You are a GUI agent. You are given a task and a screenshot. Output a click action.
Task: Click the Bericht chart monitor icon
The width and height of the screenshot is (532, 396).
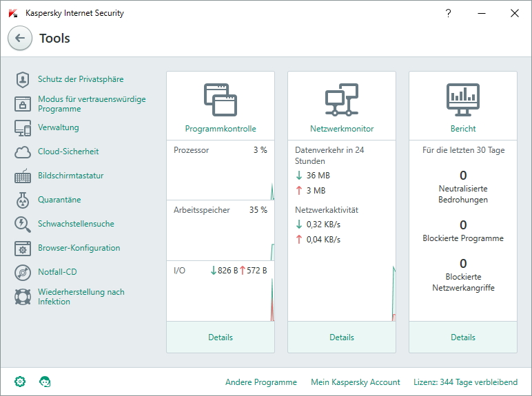(463, 100)
